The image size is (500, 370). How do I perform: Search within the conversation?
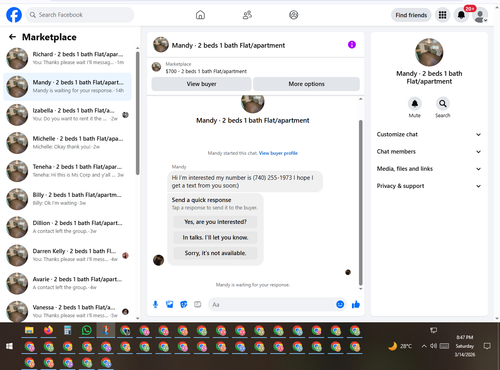pyautogui.click(x=443, y=104)
